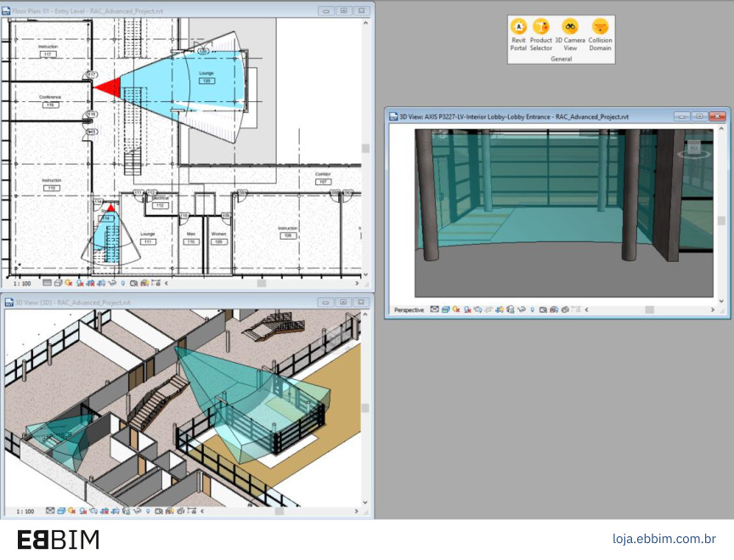Screen dimensions: 734x560
Task: Show Crop Region in AXIS camera view
Action: pos(500,309)
